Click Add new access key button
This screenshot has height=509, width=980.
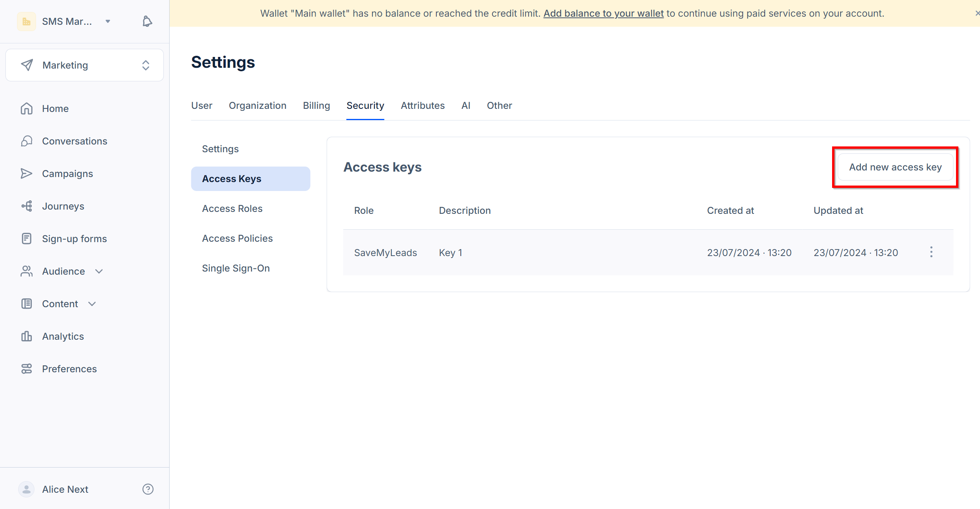pos(895,167)
